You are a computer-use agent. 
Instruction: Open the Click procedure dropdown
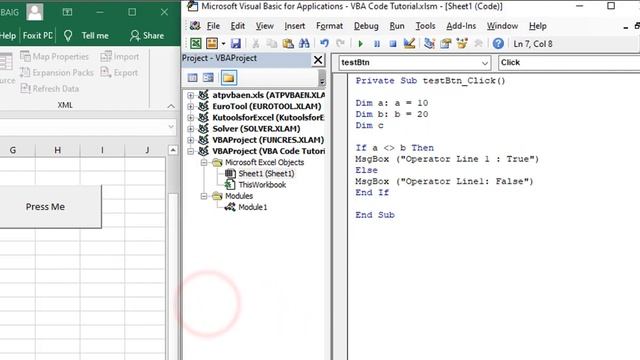tap(569, 62)
